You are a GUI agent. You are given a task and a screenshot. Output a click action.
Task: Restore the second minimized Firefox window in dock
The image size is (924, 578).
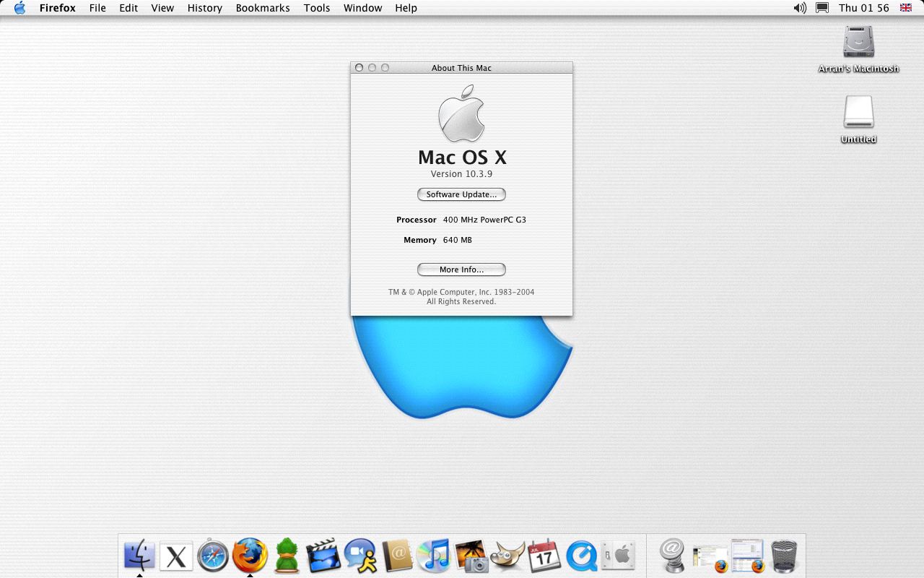[x=747, y=556]
